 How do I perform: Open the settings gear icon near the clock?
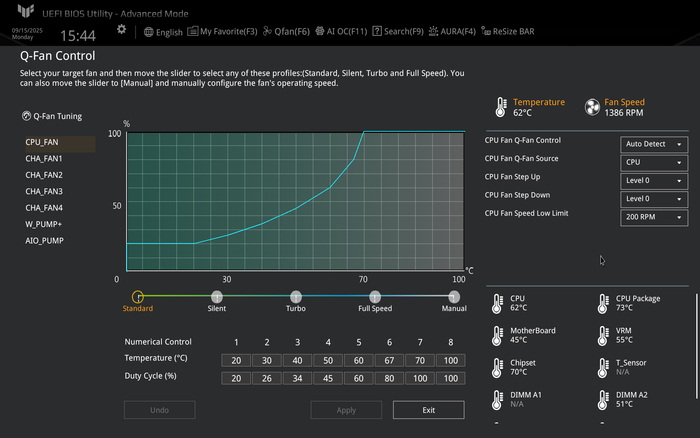[121, 30]
